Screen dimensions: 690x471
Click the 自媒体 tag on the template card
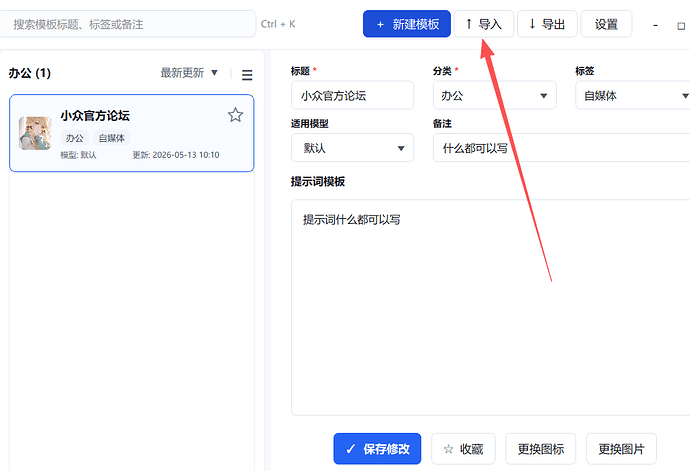tap(112, 138)
